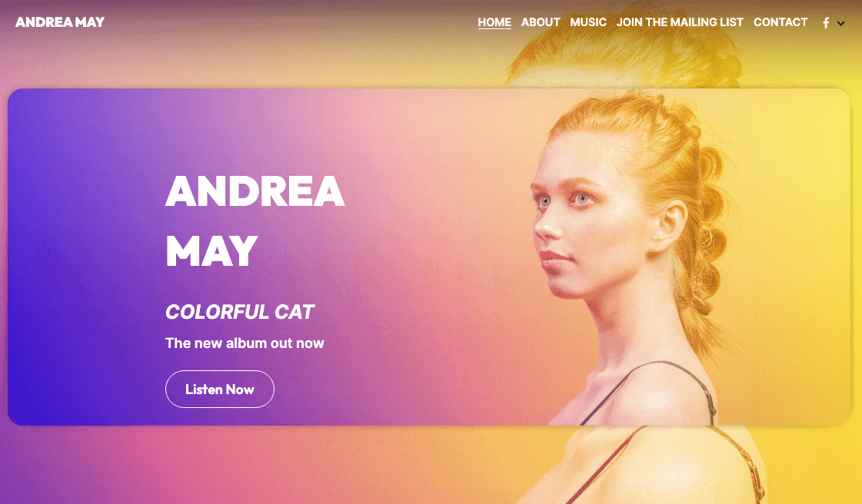
Task: Click the large MAY heading word
Action: pos(211,251)
